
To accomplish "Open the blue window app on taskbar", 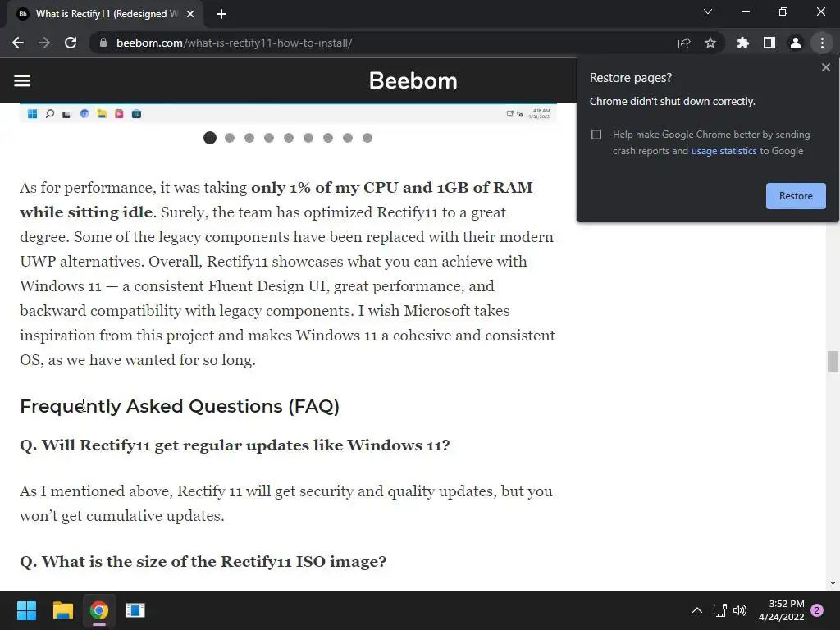I will (x=135, y=610).
